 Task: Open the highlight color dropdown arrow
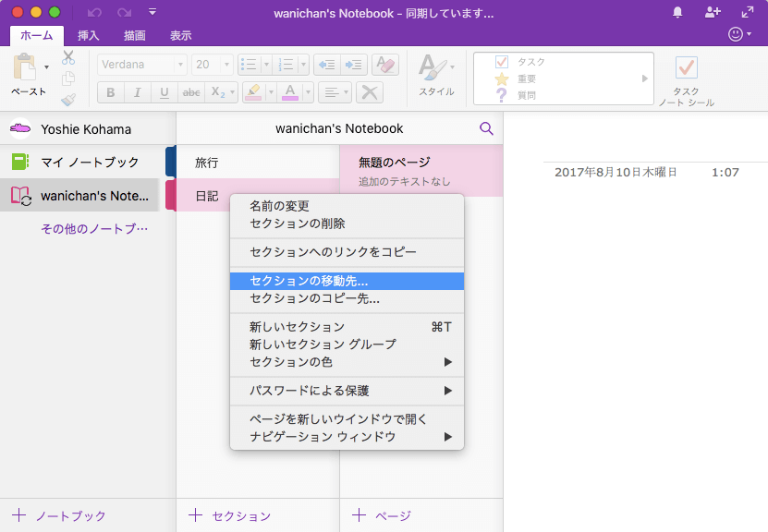[x=271, y=92]
